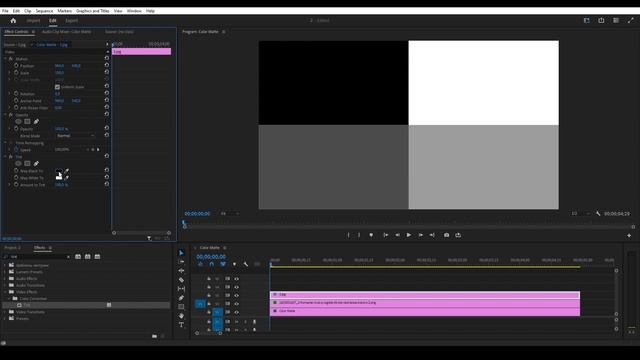The image size is (640, 360).
Task: Select the Slip tool
Action: [x=181, y=289]
